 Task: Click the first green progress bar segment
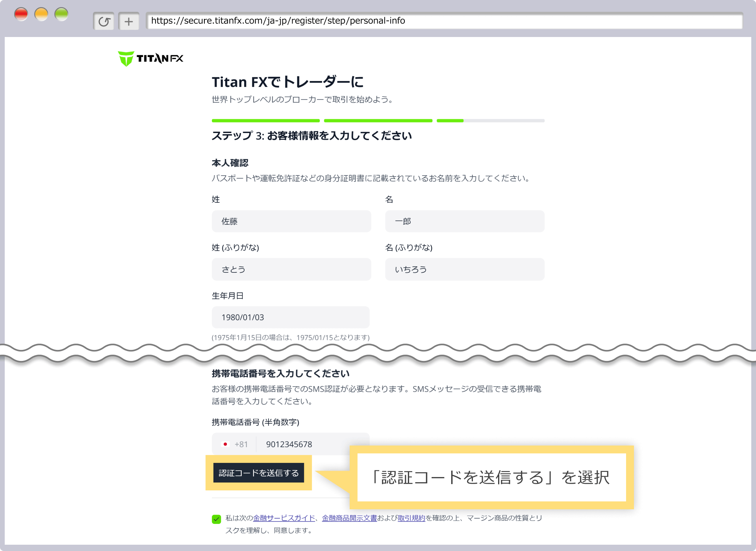pyautogui.click(x=265, y=120)
